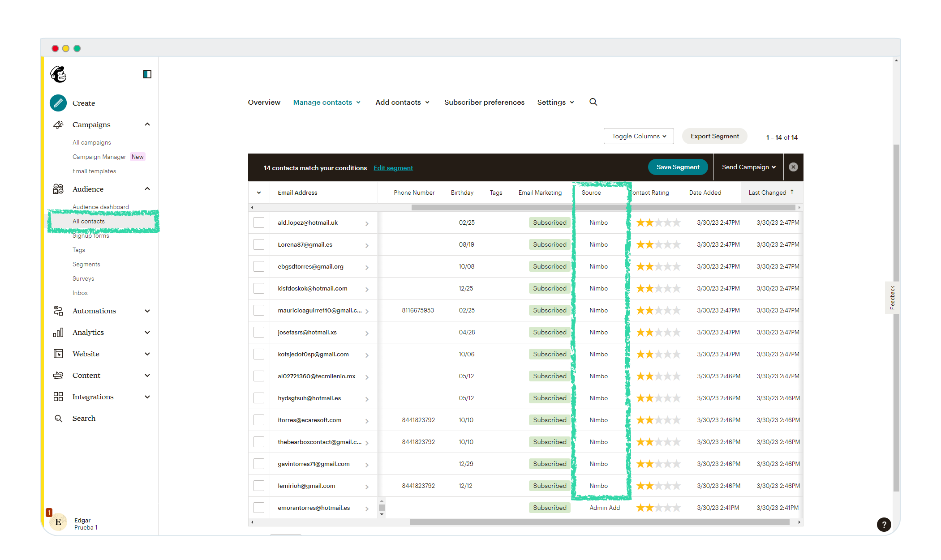Click the Automations sidebar icon
The image size is (941, 560).
[58, 311]
